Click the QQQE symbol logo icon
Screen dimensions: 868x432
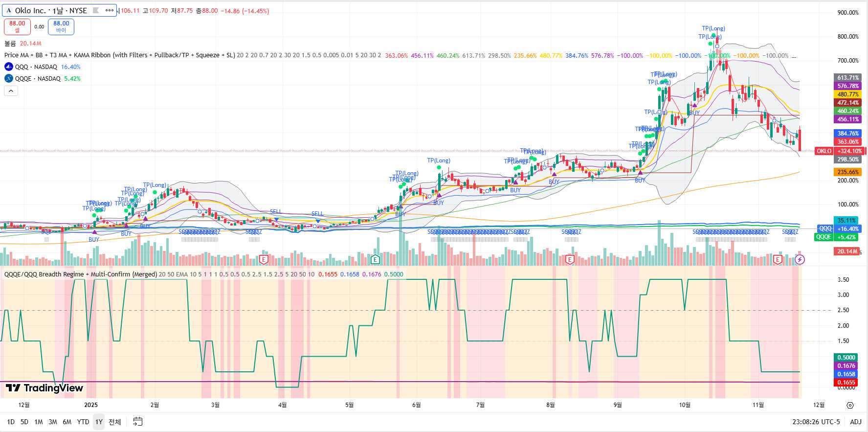tap(9, 78)
